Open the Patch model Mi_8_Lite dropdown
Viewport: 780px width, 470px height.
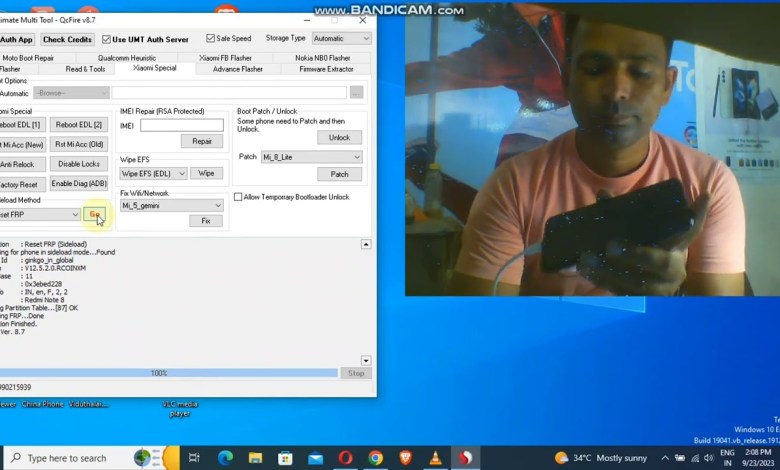(x=311, y=157)
